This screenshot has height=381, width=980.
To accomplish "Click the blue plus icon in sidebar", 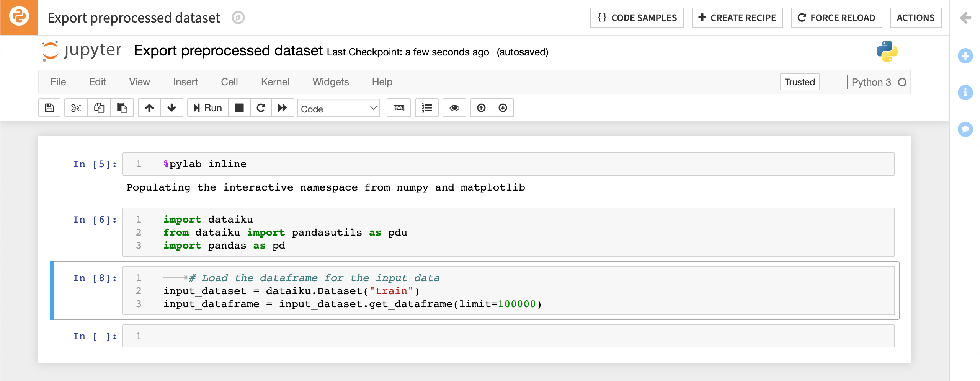I will (965, 56).
